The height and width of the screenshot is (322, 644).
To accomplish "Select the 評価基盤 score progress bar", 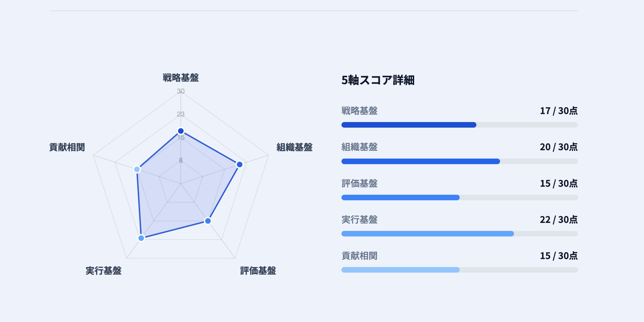I will [459, 198].
